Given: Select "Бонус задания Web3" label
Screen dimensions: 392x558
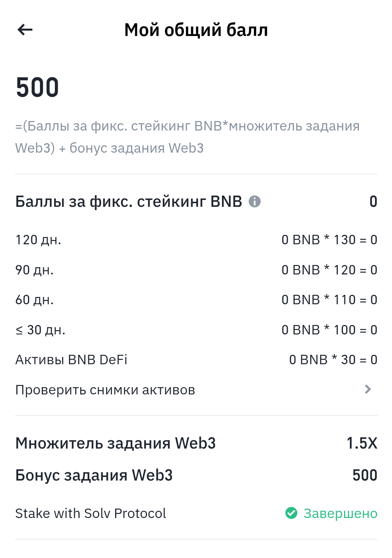Looking at the screenshot, I should tap(94, 475).
